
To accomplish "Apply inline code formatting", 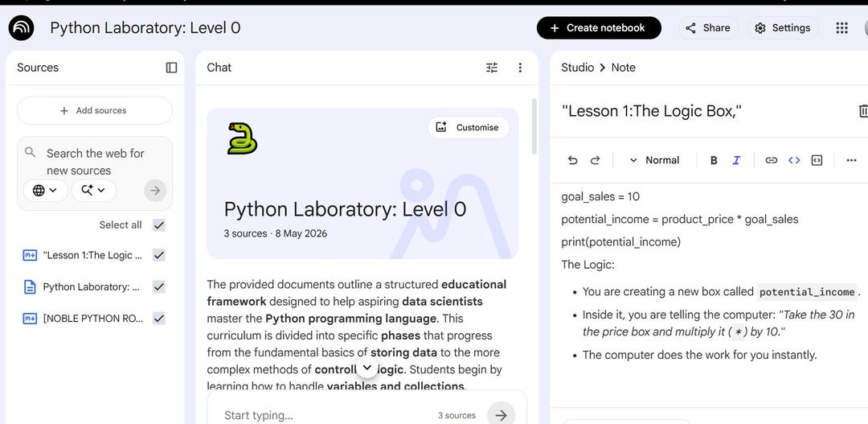I will [x=794, y=160].
